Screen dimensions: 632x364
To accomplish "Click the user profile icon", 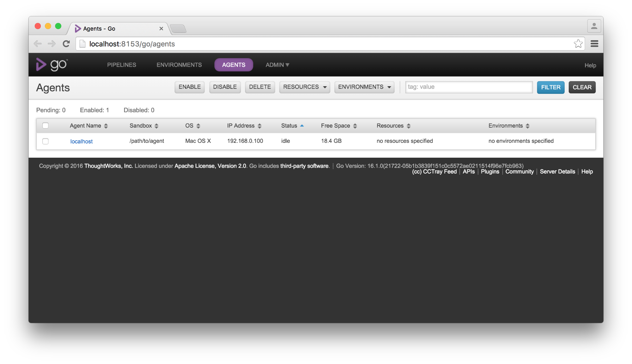I will [x=594, y=26].
